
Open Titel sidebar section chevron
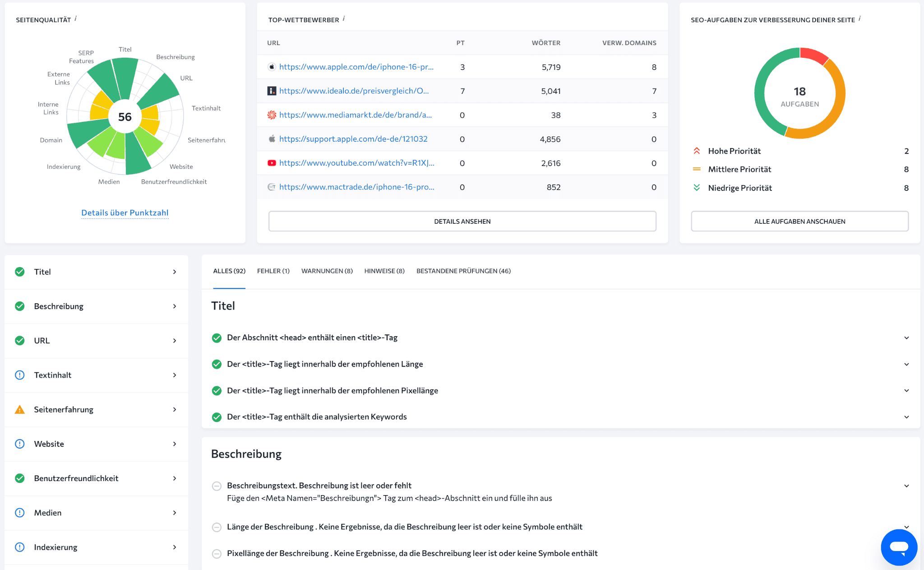(x=175, y=272)
